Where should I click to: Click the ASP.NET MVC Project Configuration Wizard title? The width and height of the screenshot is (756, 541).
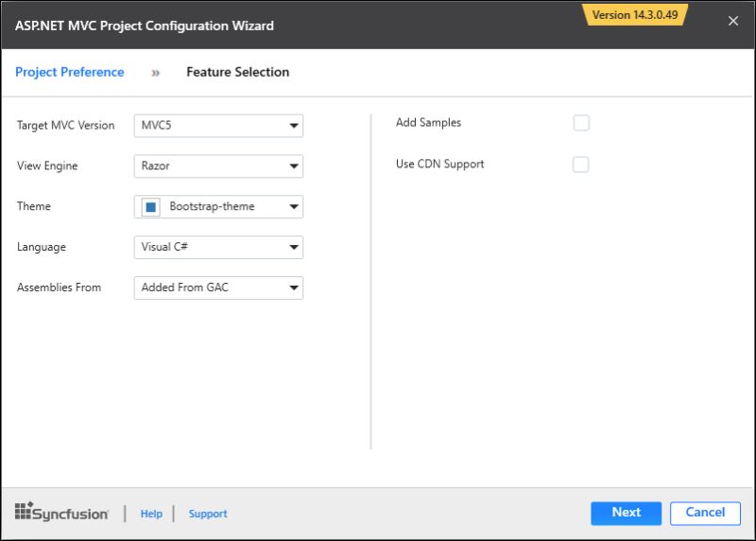coord(145,26)
